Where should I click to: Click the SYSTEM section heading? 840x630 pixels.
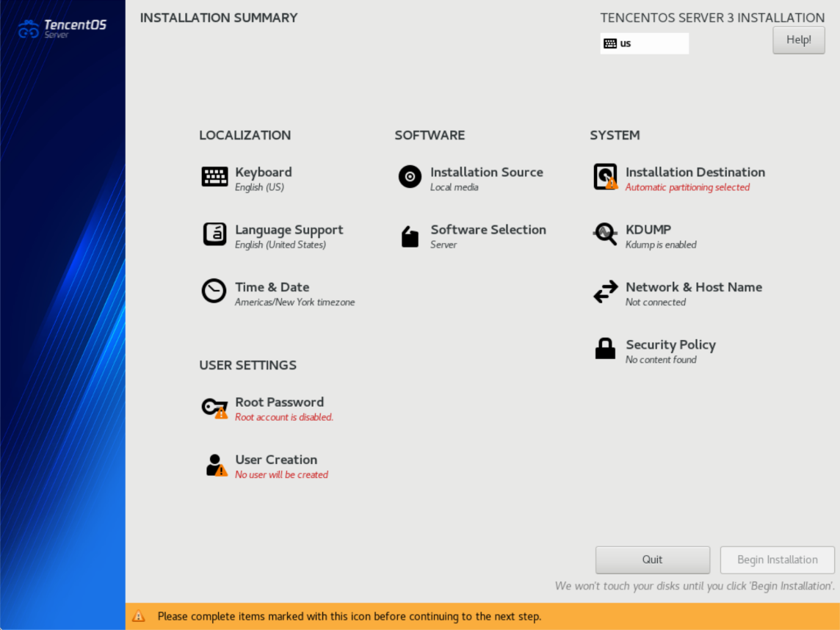click(615, 135)
